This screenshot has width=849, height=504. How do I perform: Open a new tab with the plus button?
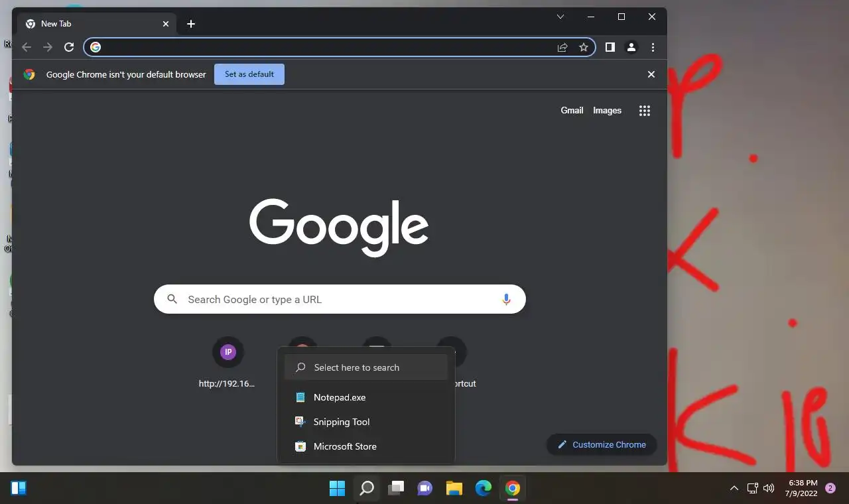191,24
